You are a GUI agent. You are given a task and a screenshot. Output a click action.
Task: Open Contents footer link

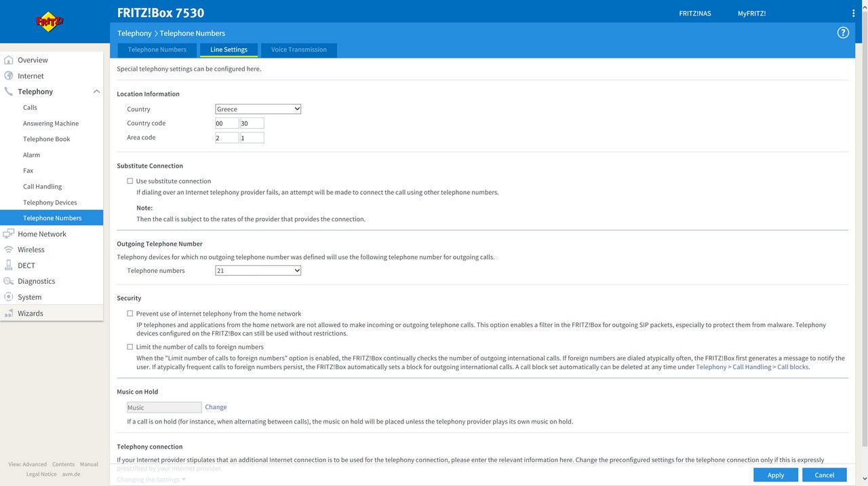[x=63, y=464]
